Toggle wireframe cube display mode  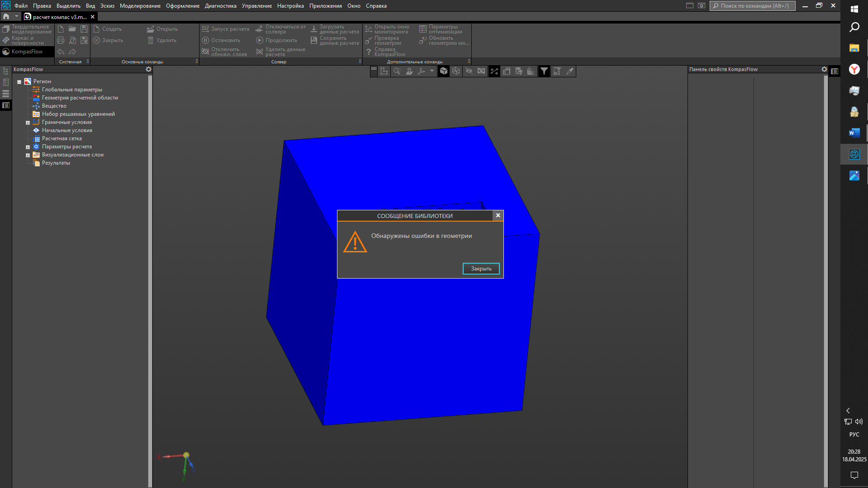456,71
